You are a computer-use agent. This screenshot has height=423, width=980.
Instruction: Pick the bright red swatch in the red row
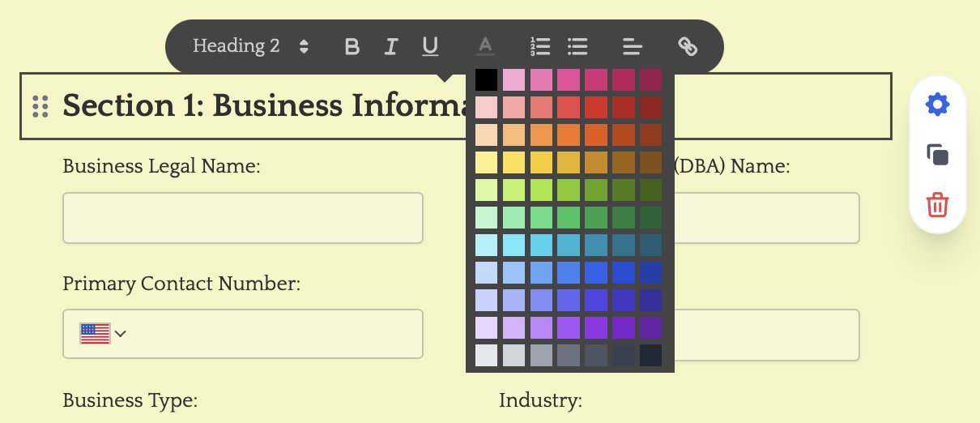[569, 107]
